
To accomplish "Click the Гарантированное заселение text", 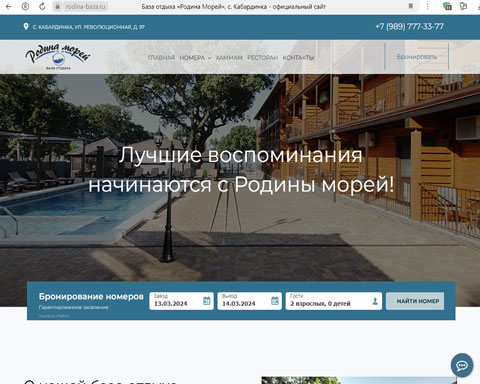I will pyautogui.click(x=73, y=307).
